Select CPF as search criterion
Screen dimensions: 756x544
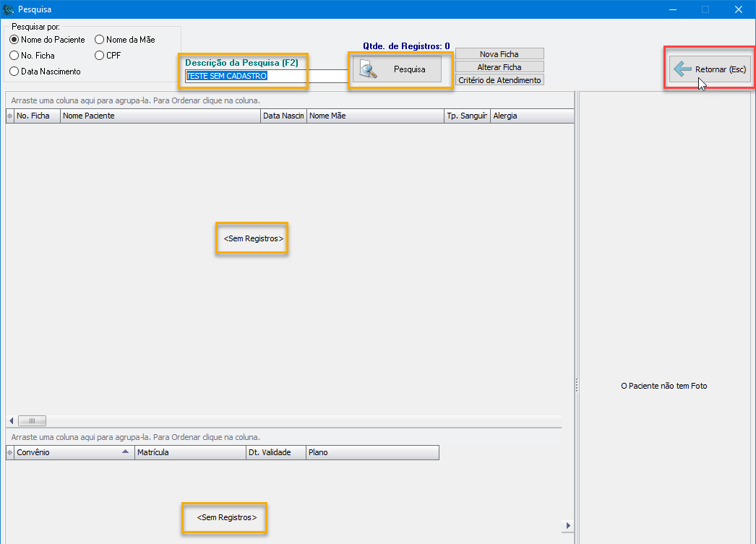(100, 55)
